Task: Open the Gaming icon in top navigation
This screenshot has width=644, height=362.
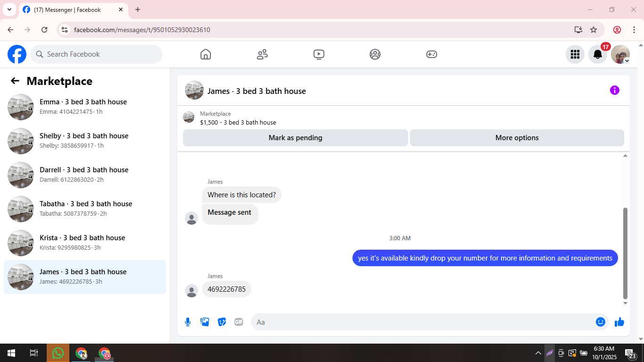Action: pos(432,54)
